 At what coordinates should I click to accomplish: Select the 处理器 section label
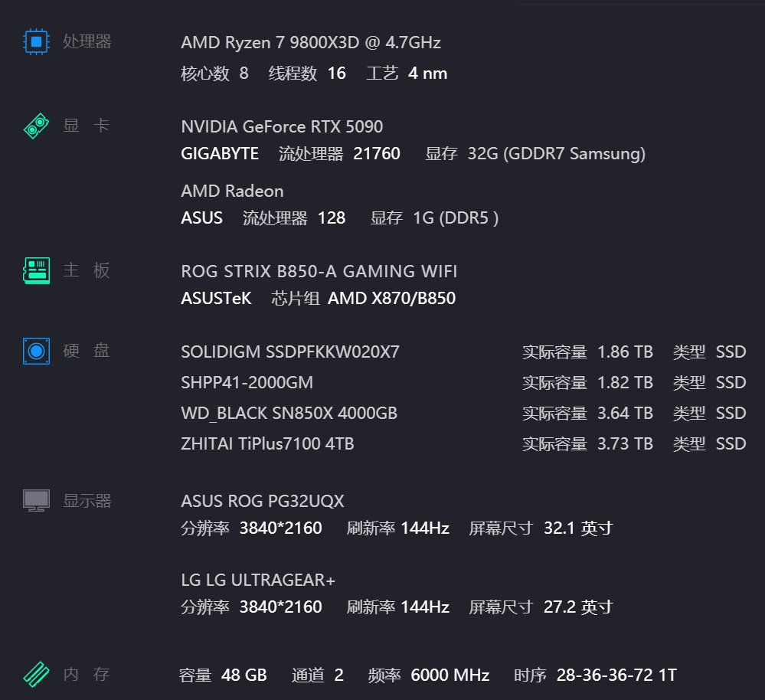[x=87, y=41]
